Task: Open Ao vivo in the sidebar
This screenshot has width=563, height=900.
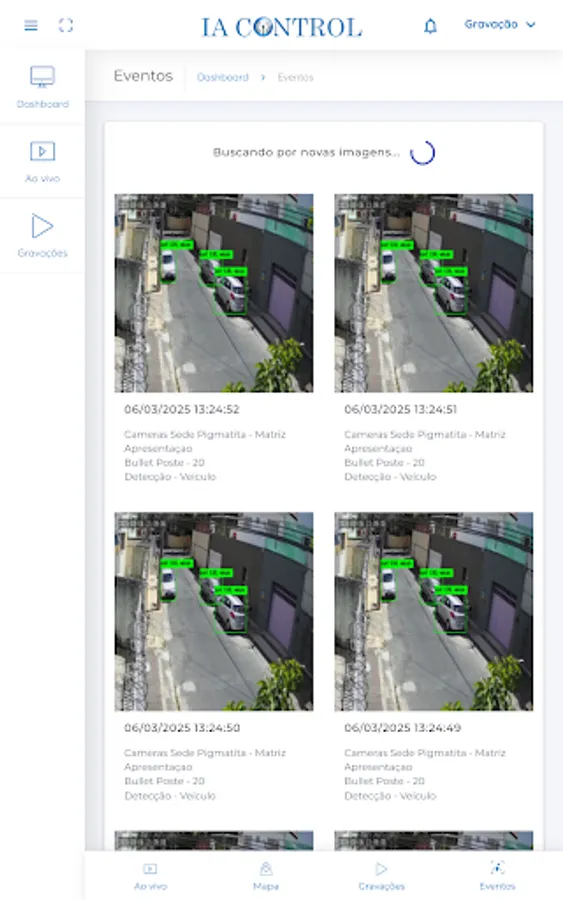Action: tap(42, 162)
